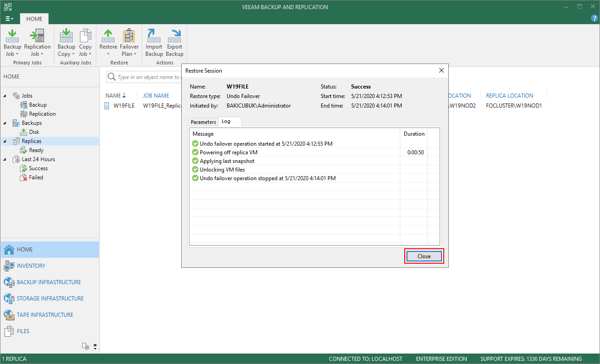This screenshot has width=600, height=364.
Task: Collapse the Replicas tree node
Action: point(5,141)
